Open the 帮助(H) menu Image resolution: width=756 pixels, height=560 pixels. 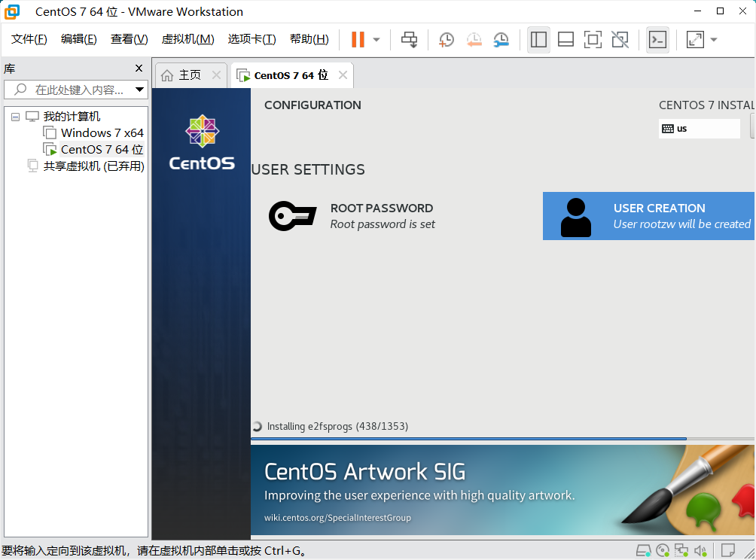click(309, 39)
